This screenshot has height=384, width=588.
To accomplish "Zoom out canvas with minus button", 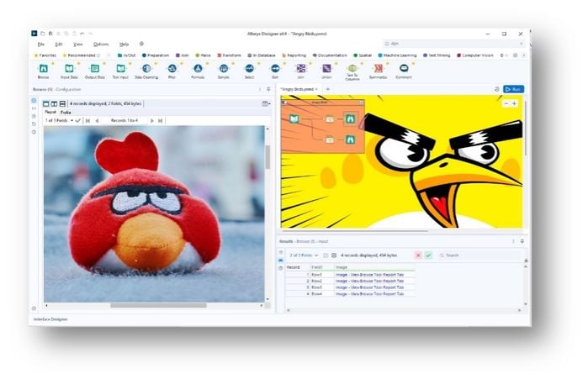I will click(506, 103).
